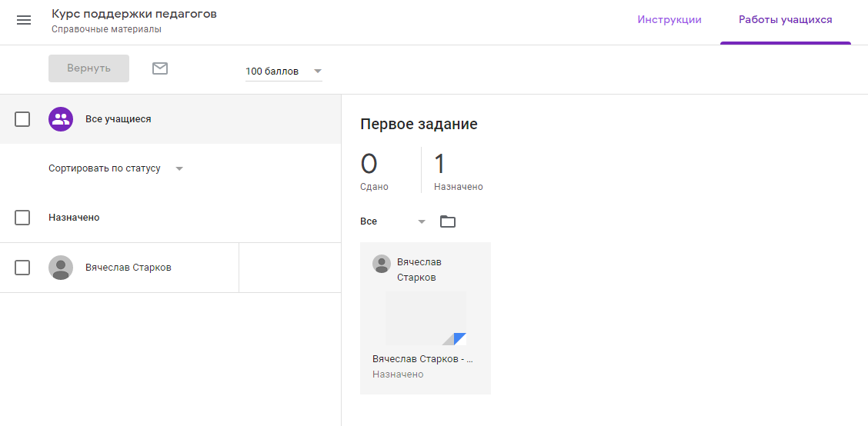This screenshot has height=426, width=868.
Task: Click the envelope email students icon
Action: coord(160,68)
